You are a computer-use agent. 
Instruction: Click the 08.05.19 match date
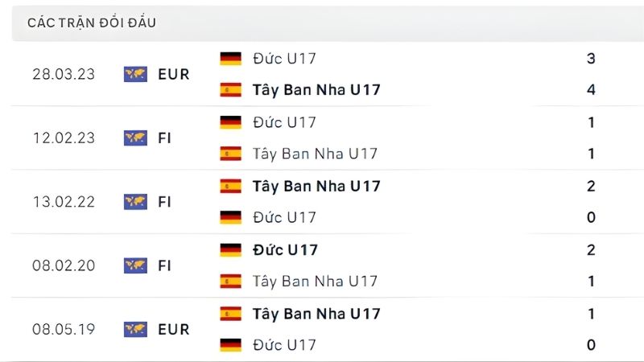coord(64,329)
